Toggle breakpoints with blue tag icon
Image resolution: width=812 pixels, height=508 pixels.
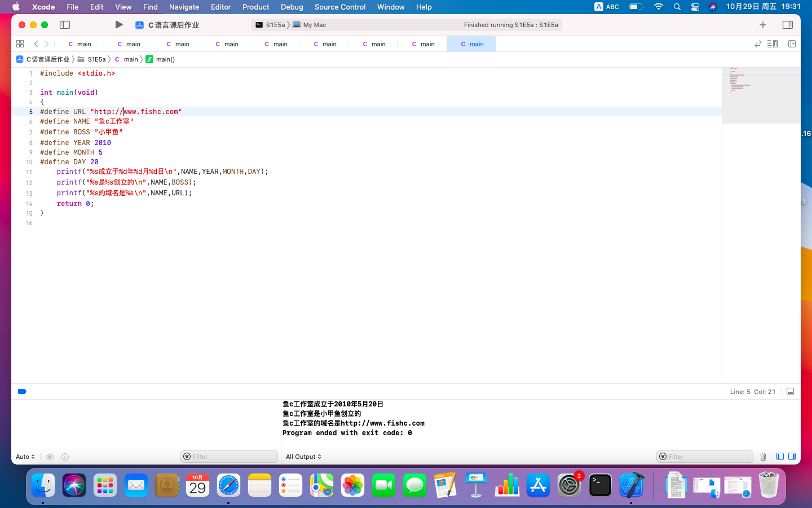pyautogui.click(x=22, y=391)
